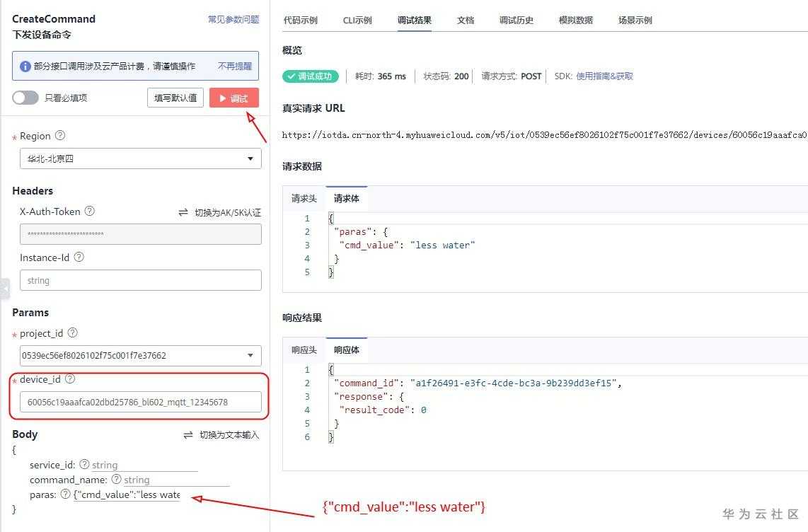Click the service_id string input

145,465
